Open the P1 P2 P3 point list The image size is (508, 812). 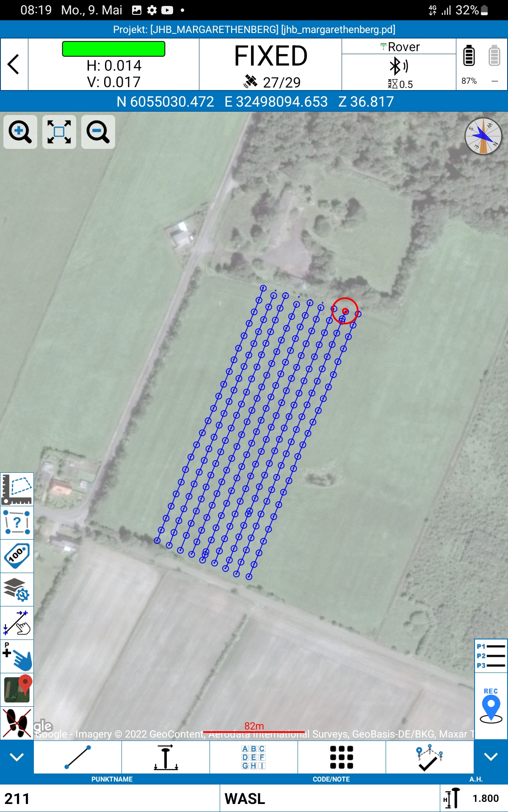[491, 656]
